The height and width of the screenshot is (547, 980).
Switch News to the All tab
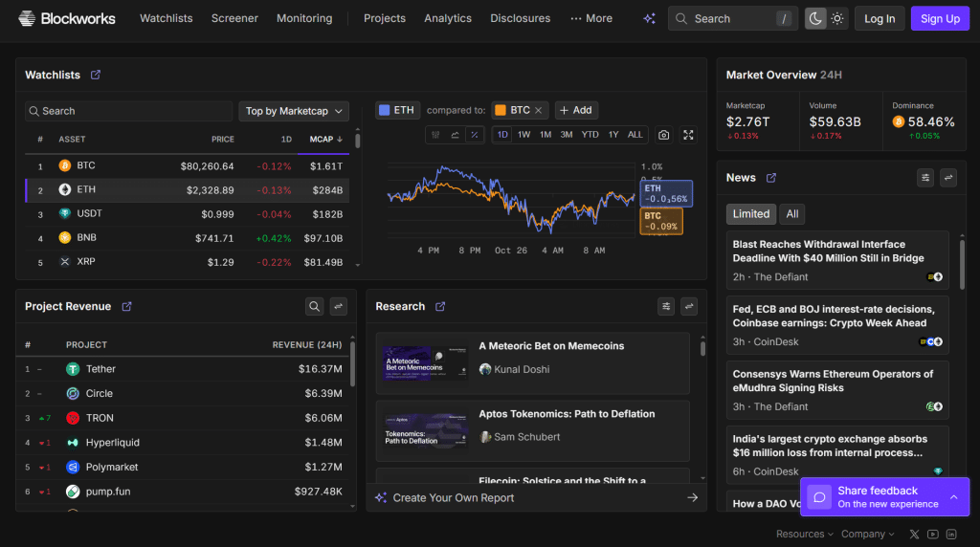[x=791, y=214]
